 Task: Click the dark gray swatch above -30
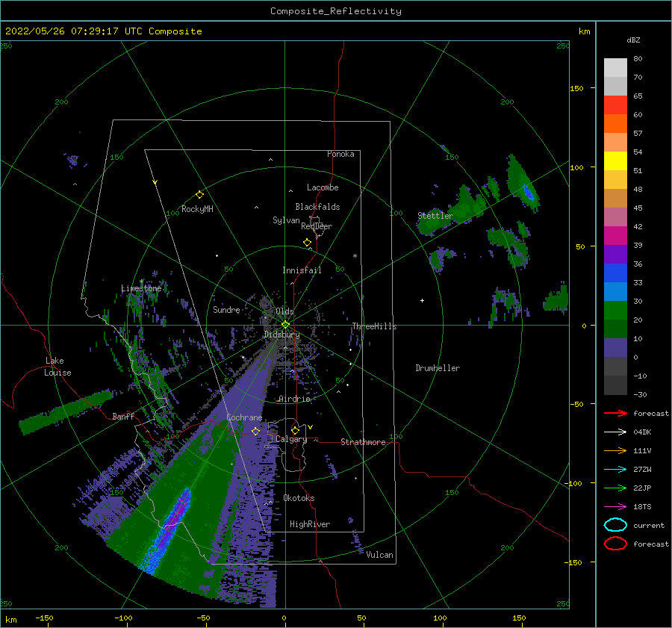(615, 385)
